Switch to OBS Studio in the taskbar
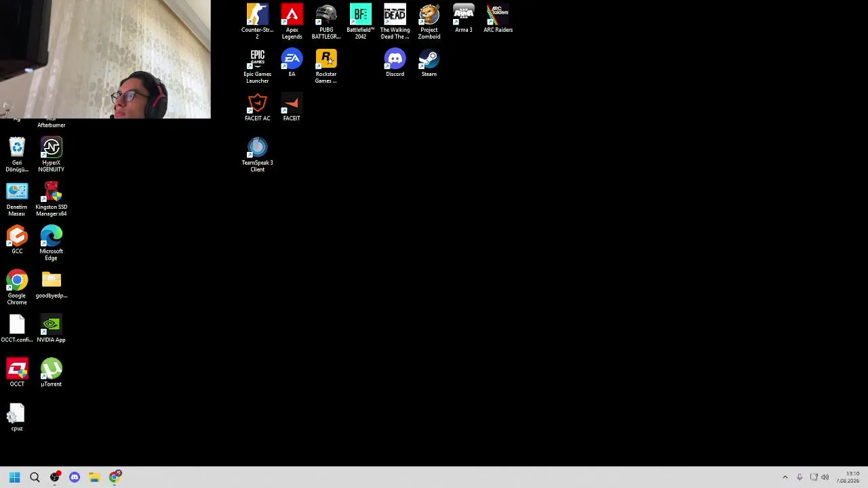The width and height of the screenshot is (868, 488). point(55,477)
